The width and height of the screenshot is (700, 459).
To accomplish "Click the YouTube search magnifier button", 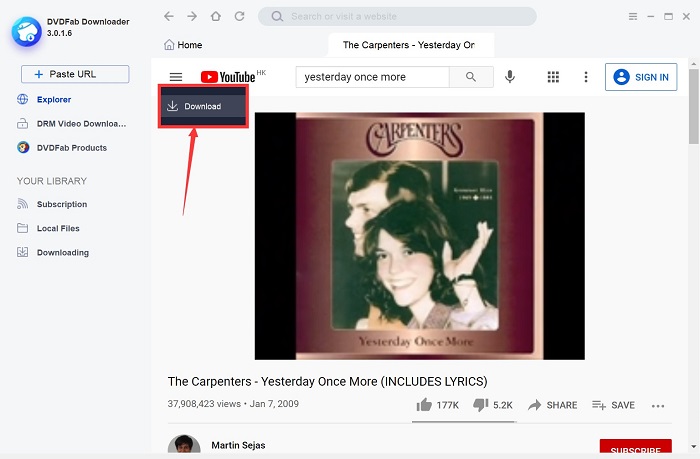I will coord(471,77).
